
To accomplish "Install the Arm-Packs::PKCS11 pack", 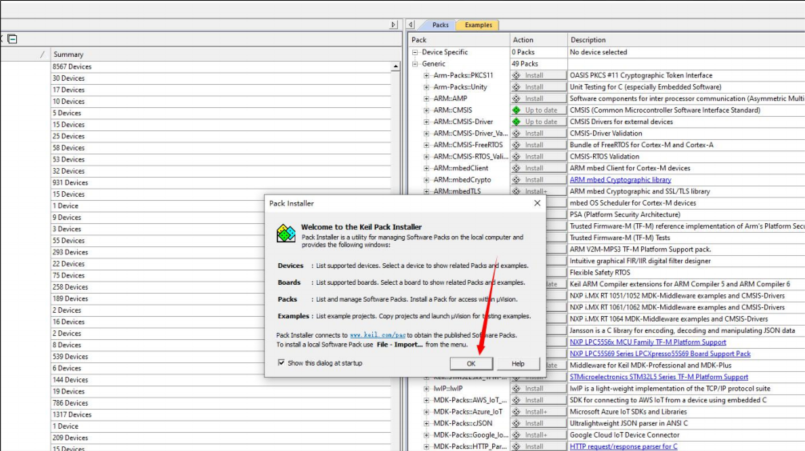I will coord(539,75).
